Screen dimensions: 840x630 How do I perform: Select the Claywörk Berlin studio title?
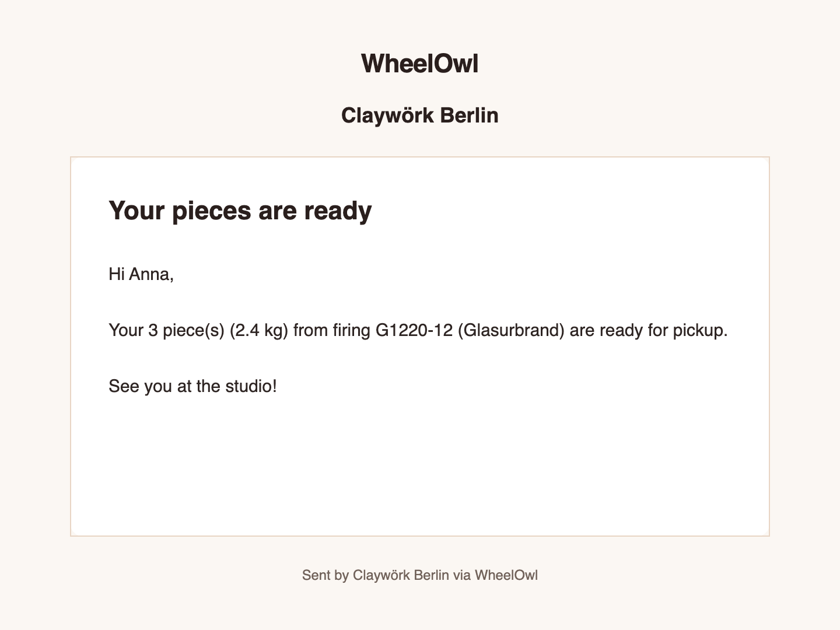[x=420, y=116]
